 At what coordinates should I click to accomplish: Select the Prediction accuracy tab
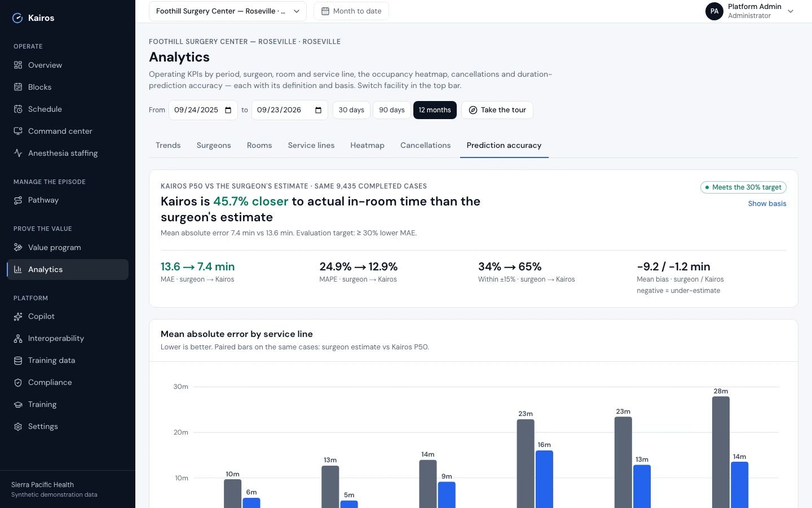[x=504, y=145]
